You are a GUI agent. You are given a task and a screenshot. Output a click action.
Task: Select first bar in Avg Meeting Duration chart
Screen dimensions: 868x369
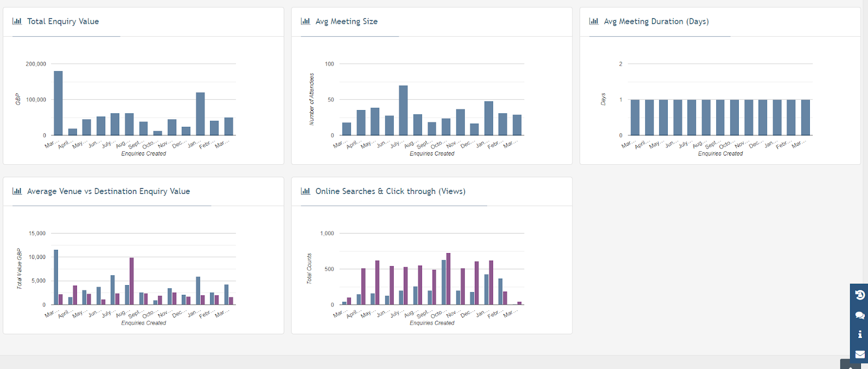[635, 118]
